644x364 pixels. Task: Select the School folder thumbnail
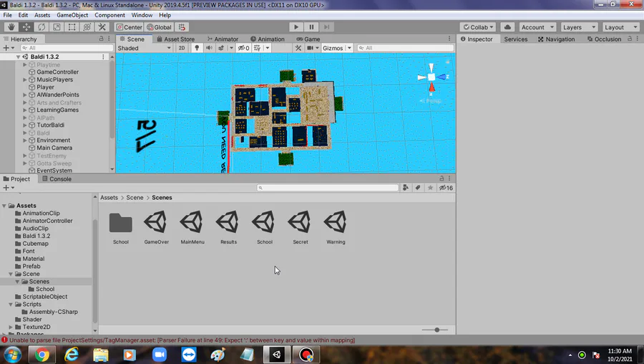click(x=121, y=227)
